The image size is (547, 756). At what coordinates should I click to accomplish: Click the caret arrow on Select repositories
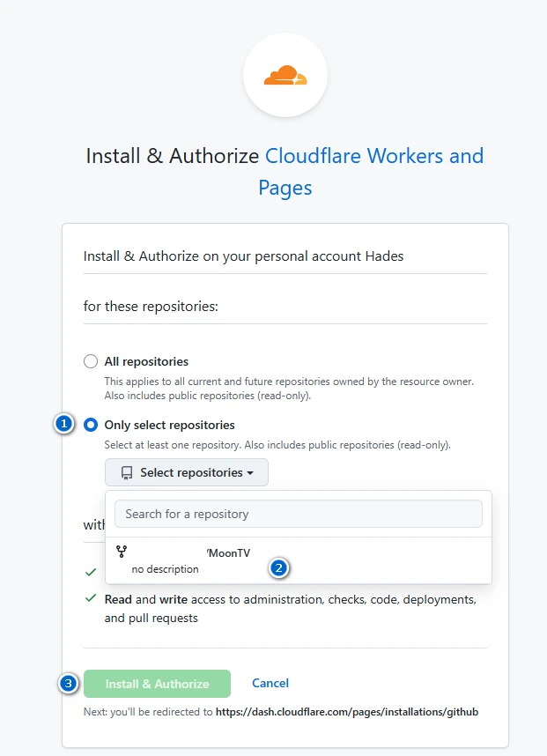click(x=250, y=474)
